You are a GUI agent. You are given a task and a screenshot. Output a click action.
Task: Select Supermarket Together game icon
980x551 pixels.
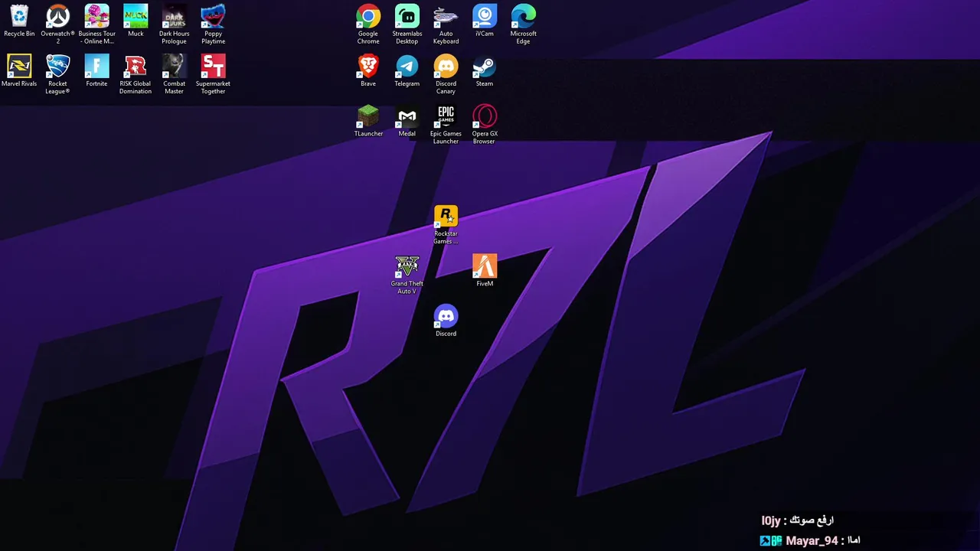(x=213, y=74)
